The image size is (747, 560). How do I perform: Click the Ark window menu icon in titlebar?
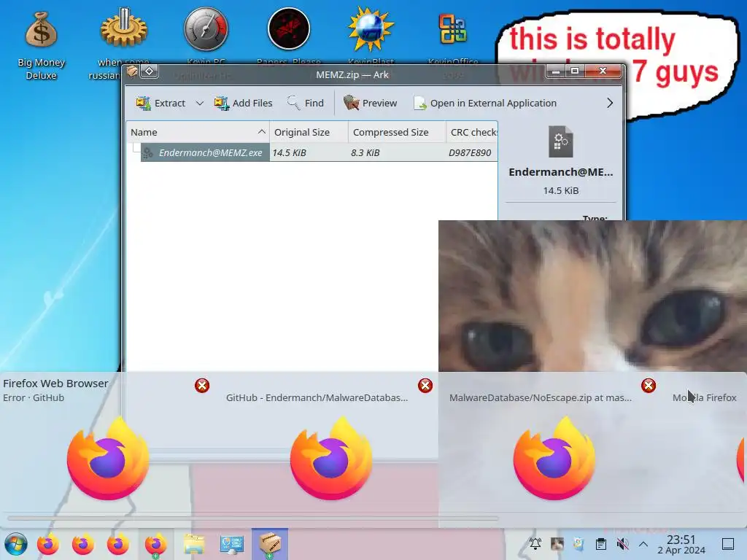pos(132,71)
